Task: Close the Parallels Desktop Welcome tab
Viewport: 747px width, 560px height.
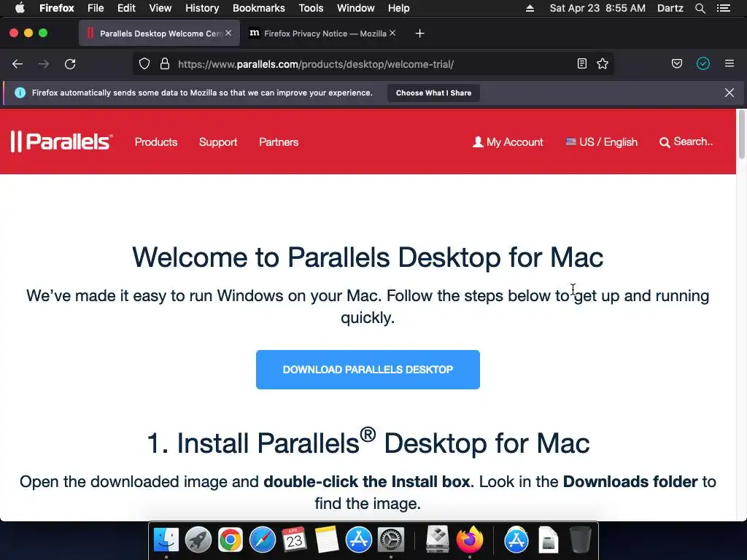Action: point(228,33)
